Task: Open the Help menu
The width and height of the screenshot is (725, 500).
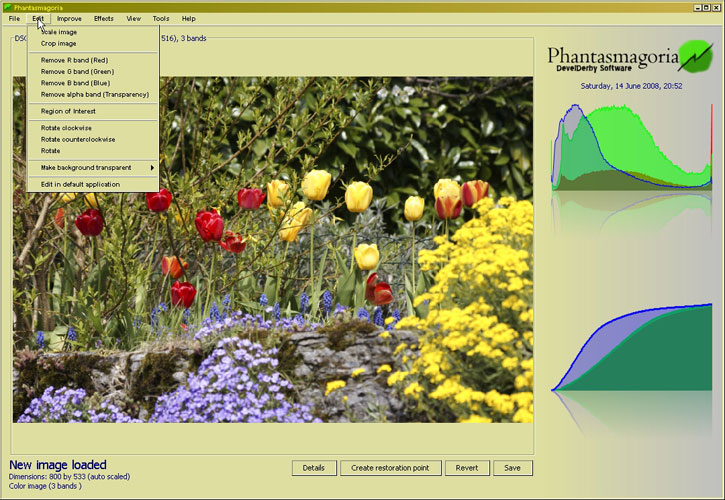Action: [x=188, y=19]
